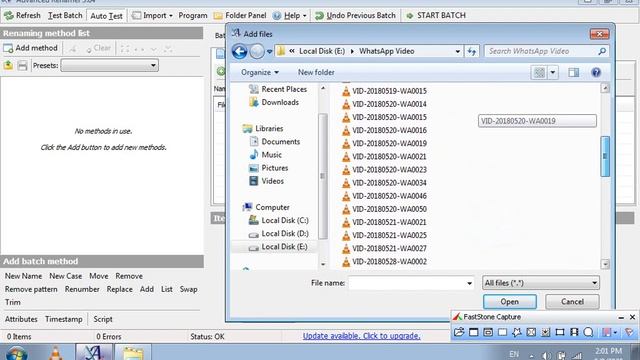Click the load preset folder icon
This screenshot has width=640, height=360.
(x=8, y=65)
